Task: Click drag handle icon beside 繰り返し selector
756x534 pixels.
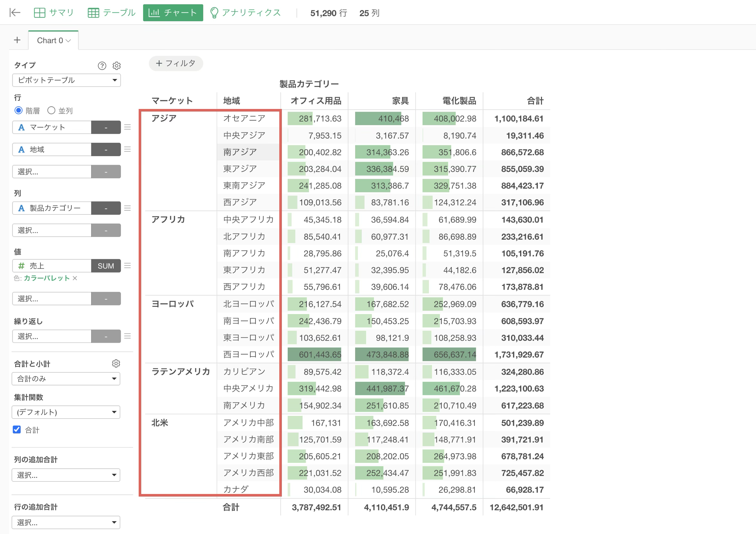Action: coord(127,336)
